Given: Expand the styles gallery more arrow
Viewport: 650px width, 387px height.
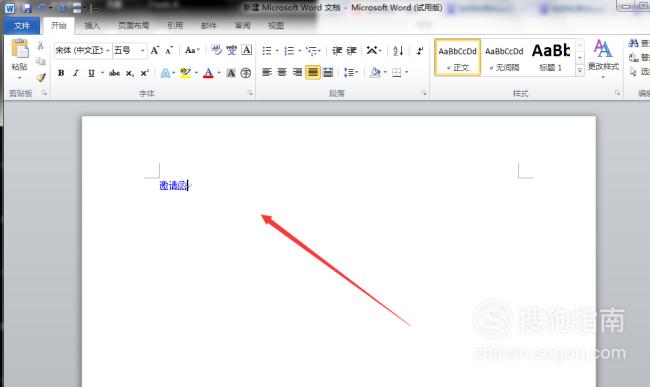Looking at the screenshot, I should 580,70.
